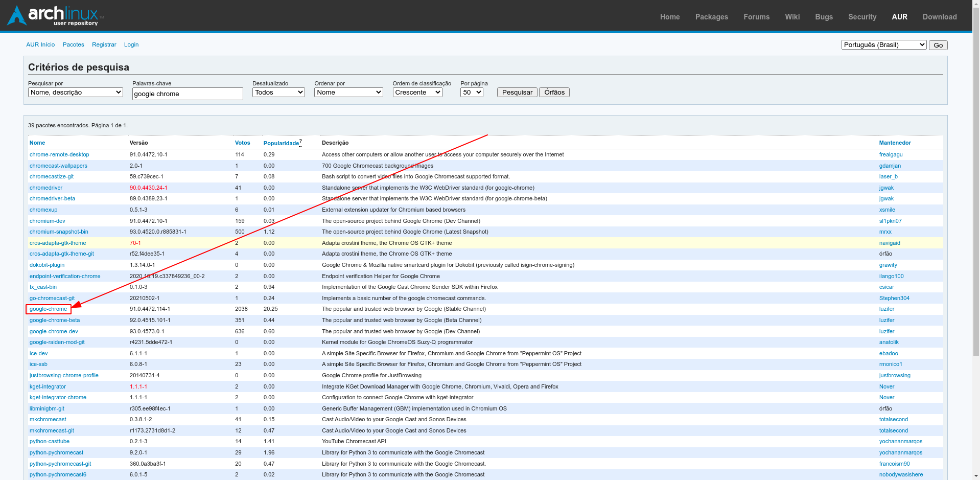
Task: Open the Security navigation item
Action: coord(862,17)
